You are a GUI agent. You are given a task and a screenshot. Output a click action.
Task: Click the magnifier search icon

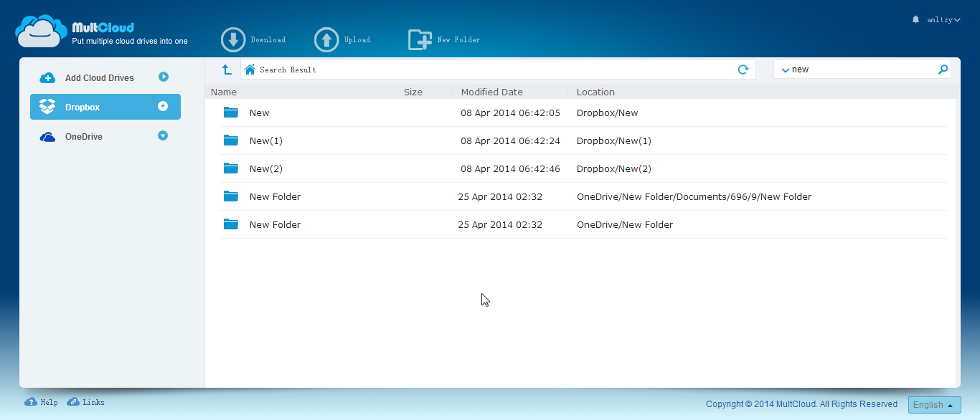[943, 70]
